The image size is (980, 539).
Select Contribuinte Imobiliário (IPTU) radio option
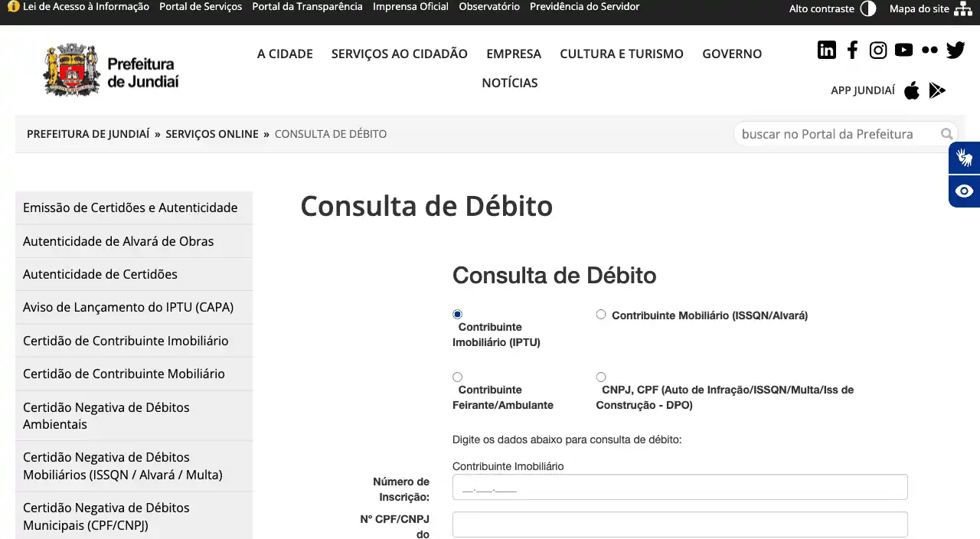(458, 314)
